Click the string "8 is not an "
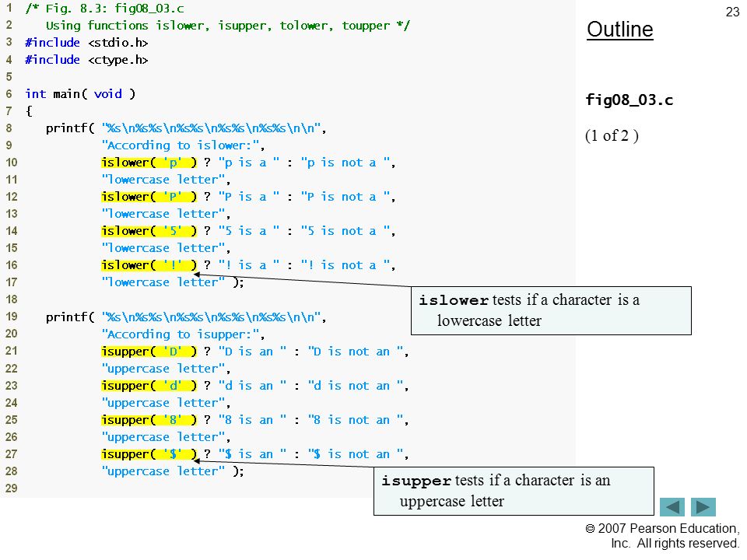The height and width of the screenshot is (560, 747). [356, 420]
